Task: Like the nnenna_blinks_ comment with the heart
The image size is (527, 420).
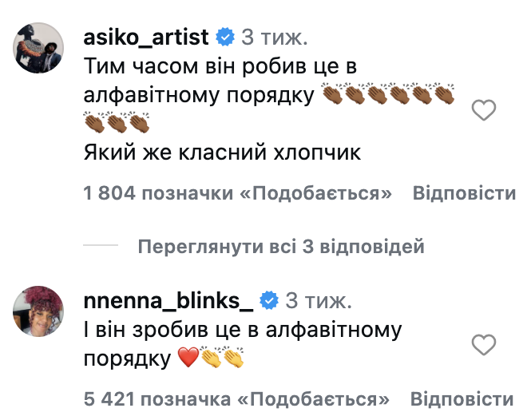Action: click(x=484, y=345)
